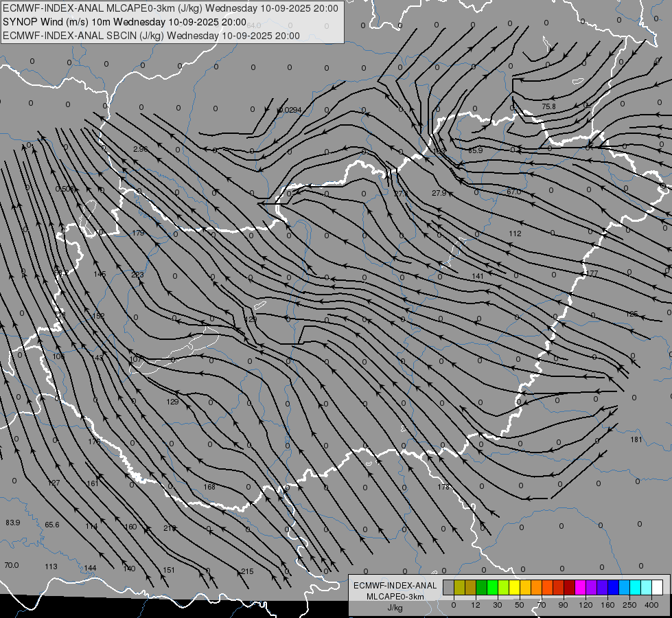The height and width of the screenshot is (618, 672).
Task: Choose the cyan legend swatch
Action: coord(635,588)
